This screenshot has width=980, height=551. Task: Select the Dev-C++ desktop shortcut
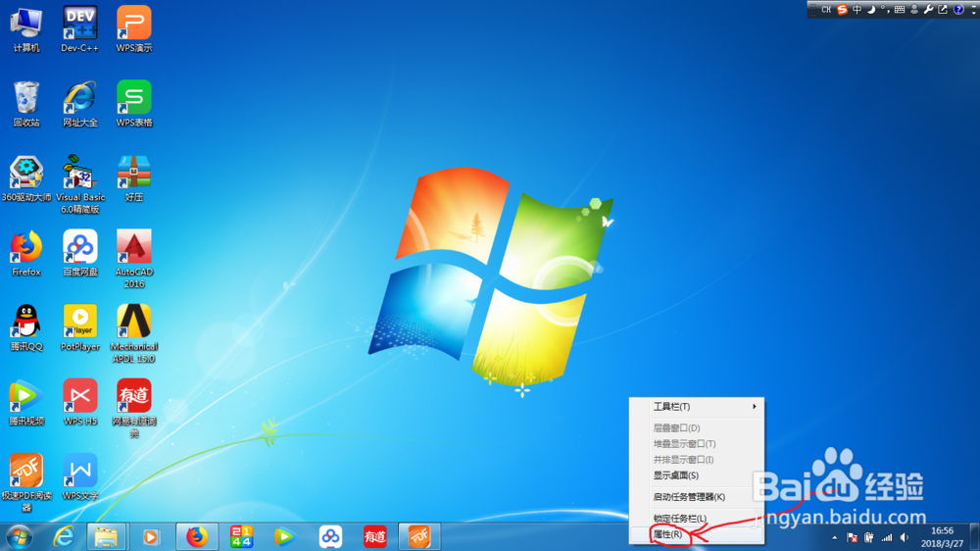(x=80, y=29)
